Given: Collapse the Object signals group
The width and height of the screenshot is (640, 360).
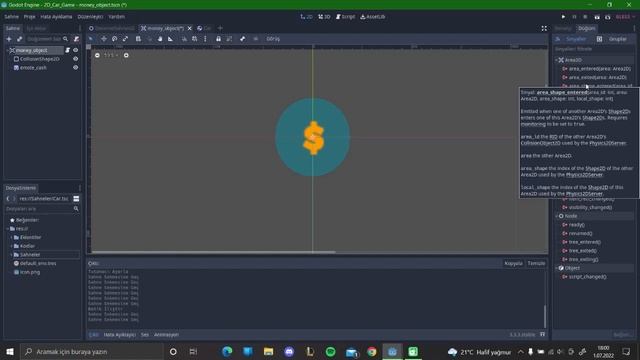Looking at the screenshot, I should pos(556,268).
